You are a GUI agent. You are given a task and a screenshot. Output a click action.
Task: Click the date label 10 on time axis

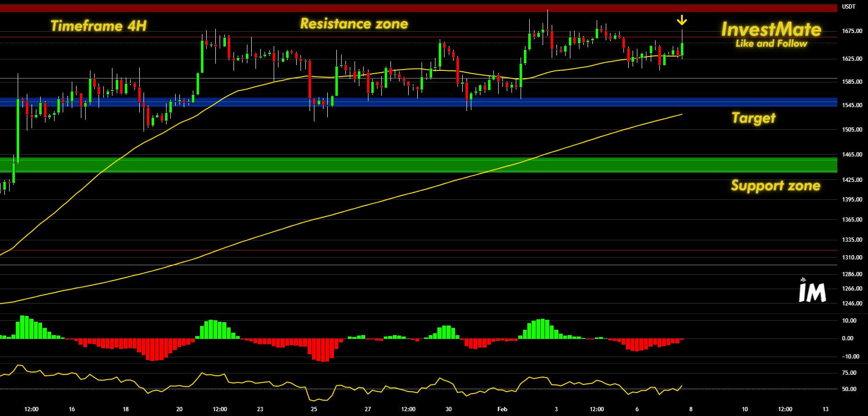pos(745,409)
